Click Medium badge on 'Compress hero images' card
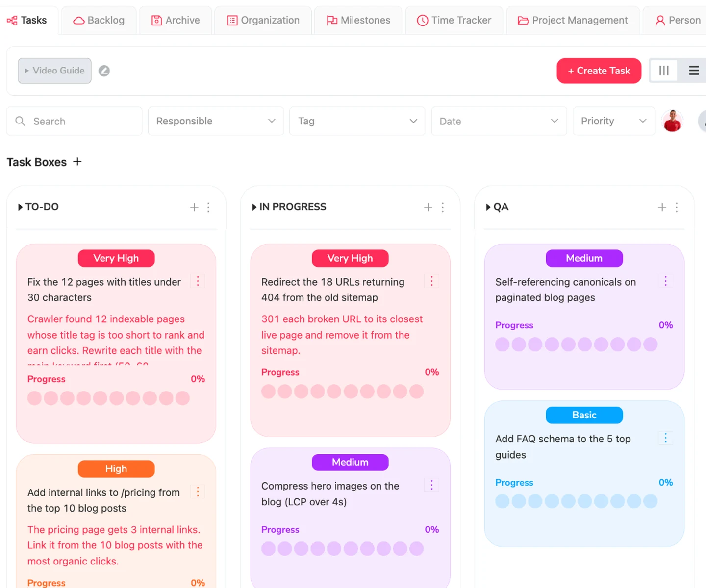This screenshot has height=588, width=706. coord(350,462)
